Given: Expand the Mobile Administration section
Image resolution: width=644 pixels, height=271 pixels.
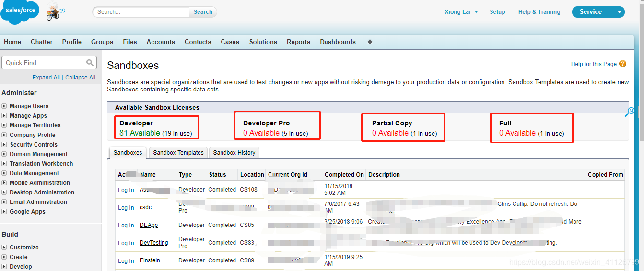Looking at the screenshot, I should point(4,183).
